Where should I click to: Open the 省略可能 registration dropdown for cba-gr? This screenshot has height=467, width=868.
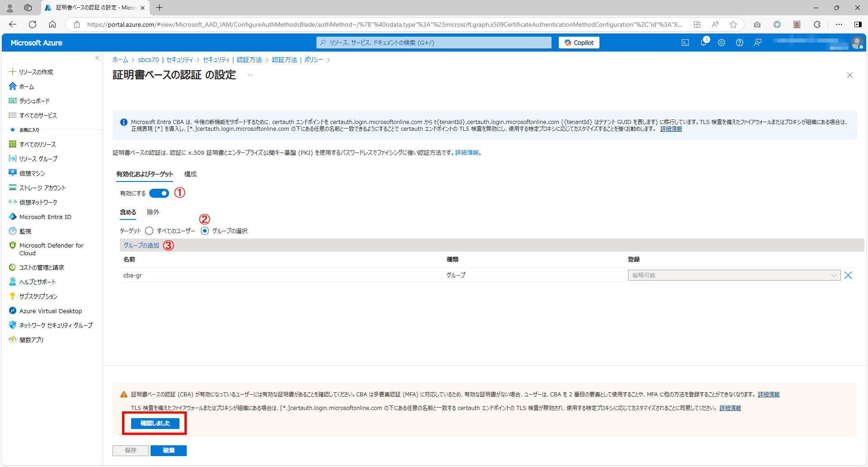[734, 275]
